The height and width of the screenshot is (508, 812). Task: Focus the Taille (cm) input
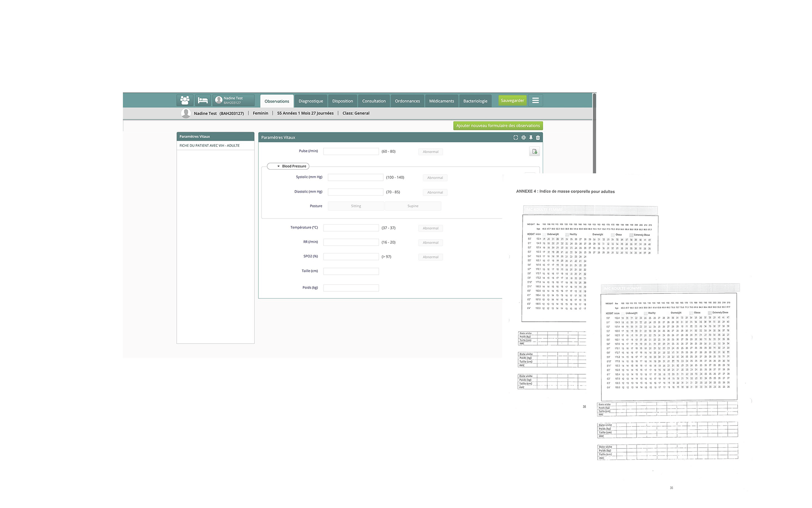(x=351, y=271)
